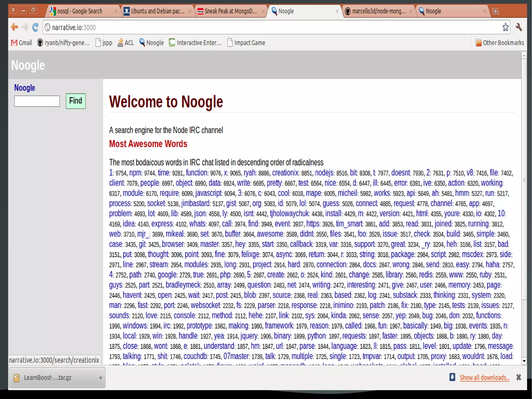Close the downloads bar
Viewport: 532px width, 399px height.
(x=518, y=377)
